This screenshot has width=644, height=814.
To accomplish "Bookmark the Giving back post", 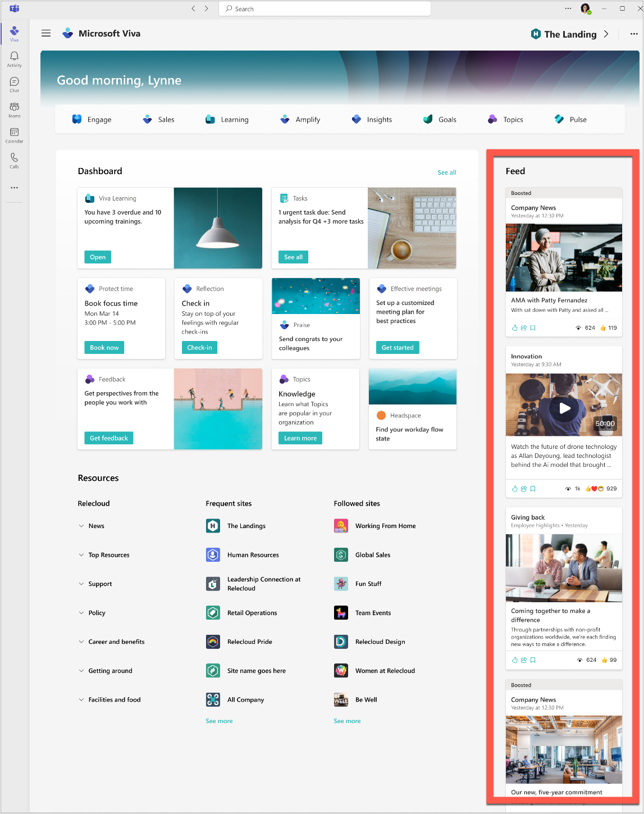I will point(533,660).
